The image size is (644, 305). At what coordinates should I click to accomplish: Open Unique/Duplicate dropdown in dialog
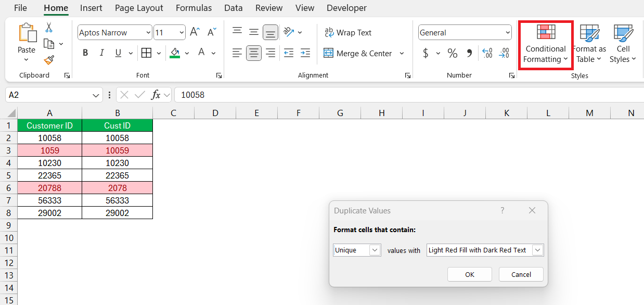coord(375,250)
